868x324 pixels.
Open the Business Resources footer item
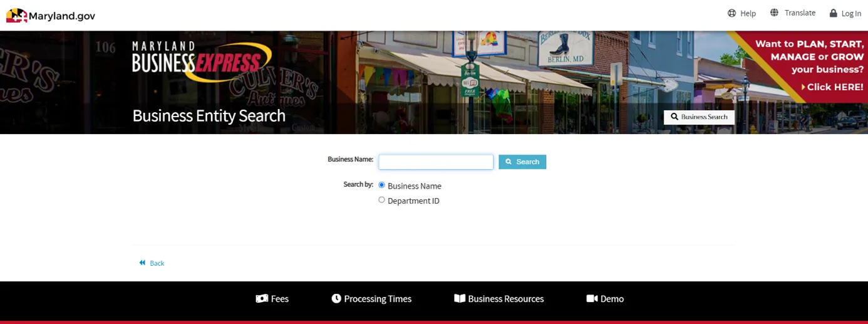click(499, 299)
